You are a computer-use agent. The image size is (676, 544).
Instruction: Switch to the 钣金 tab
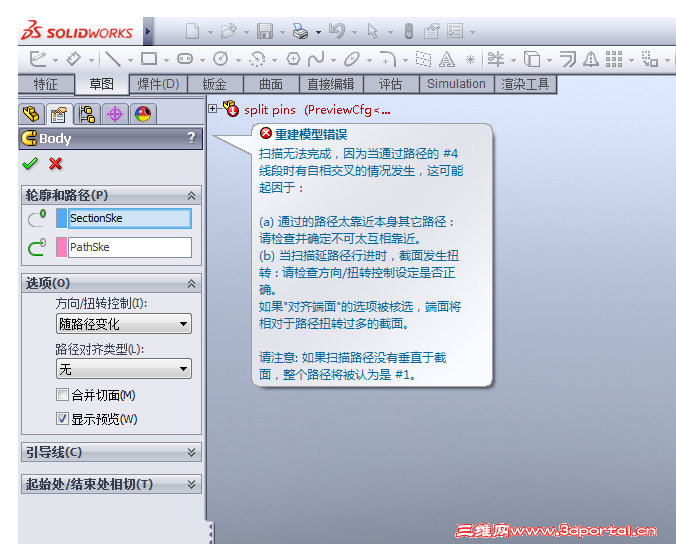(215, 84)
